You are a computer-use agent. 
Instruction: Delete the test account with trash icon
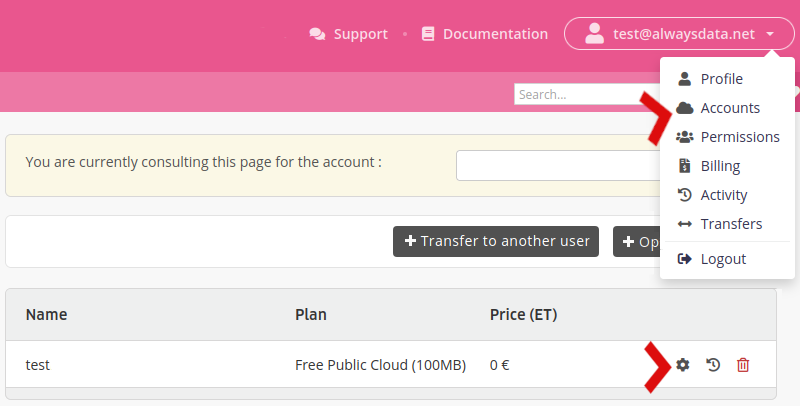click(743, 365)
